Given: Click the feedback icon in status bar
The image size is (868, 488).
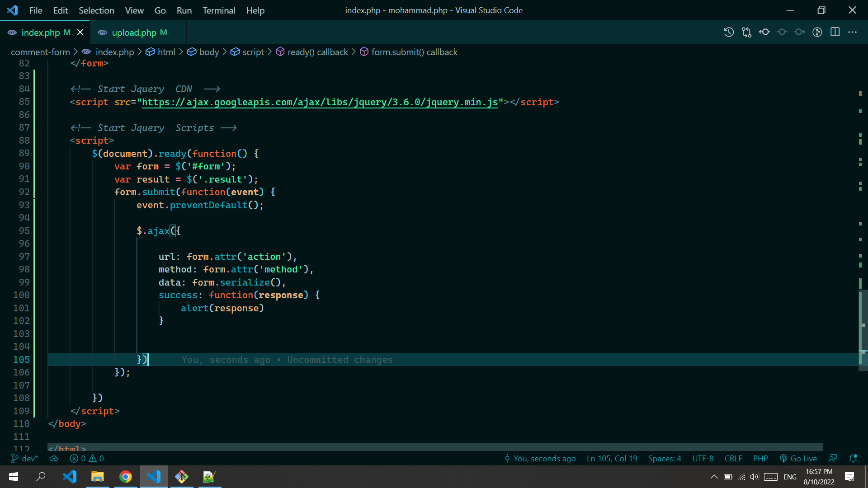Looking at the screenshot, I should (x=833, y=458).
